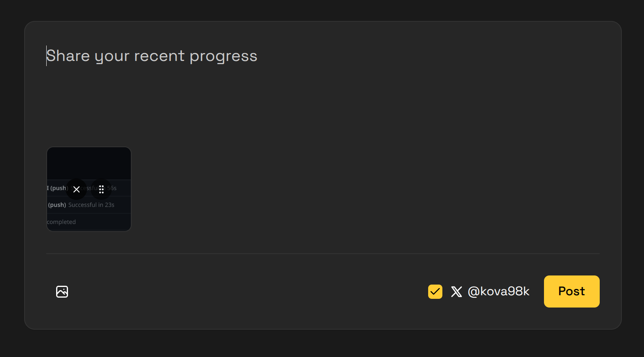
Task: Remove the attached screenshot with the X icon
Action: [x=76, y=189]
